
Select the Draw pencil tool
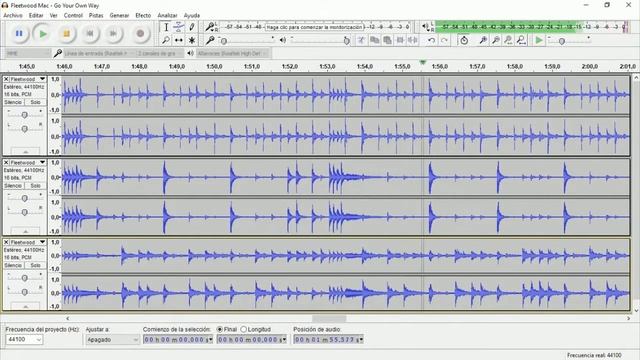point(191,27)
